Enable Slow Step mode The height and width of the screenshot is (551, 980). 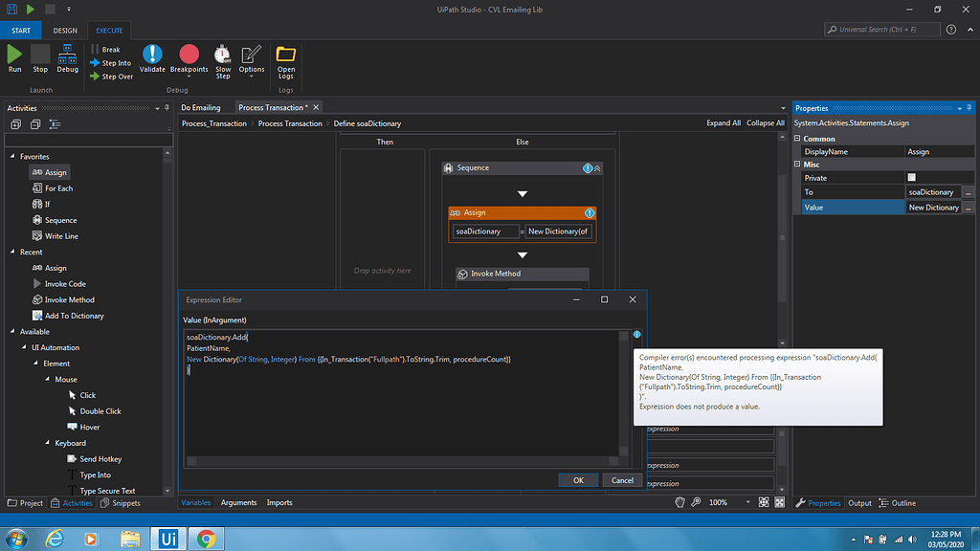tap(222, 55)
